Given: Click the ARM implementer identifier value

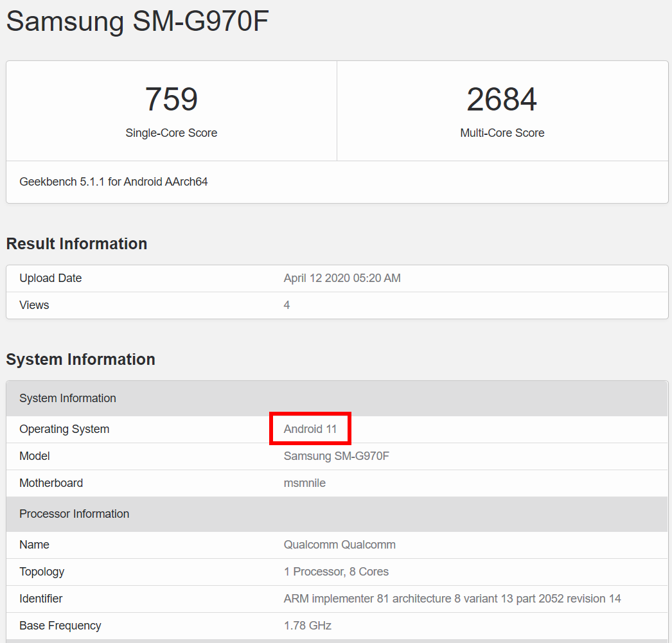Looking at the screenshot, I should [x=452, y=599].
